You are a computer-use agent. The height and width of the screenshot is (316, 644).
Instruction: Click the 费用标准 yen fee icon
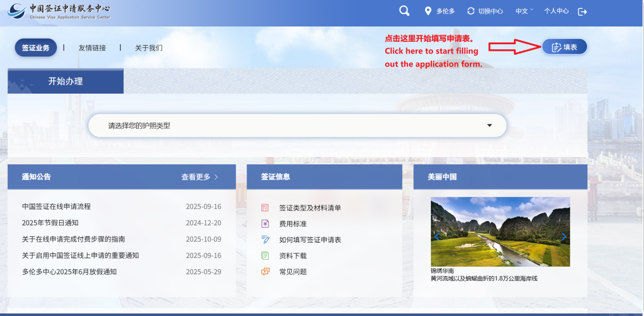tap(265, 223)
